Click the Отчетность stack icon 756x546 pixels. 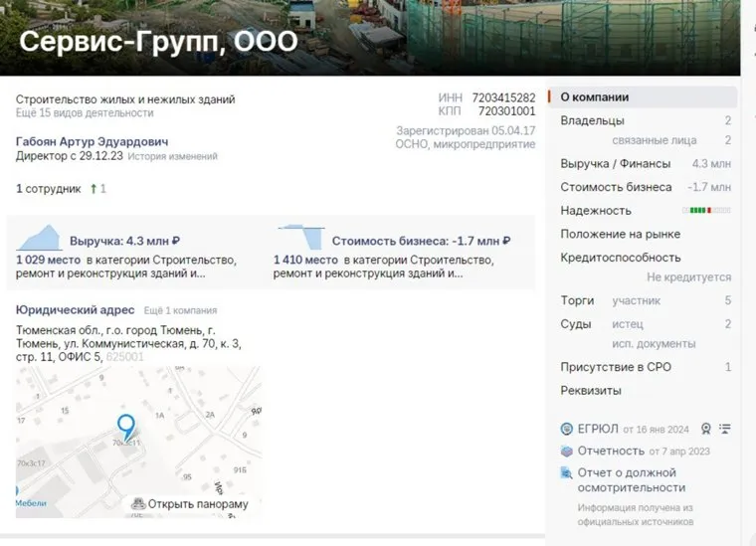click(567, 452)
